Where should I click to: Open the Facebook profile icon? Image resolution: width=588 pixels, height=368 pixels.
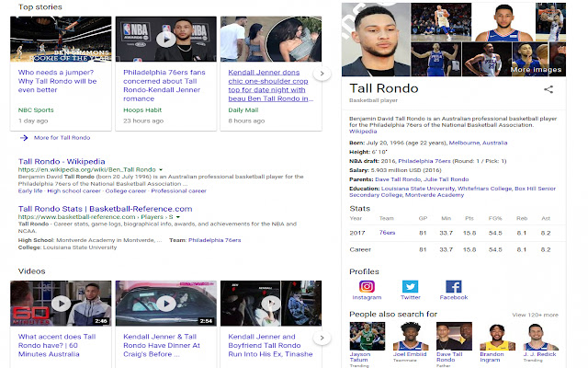click(453, 286)
